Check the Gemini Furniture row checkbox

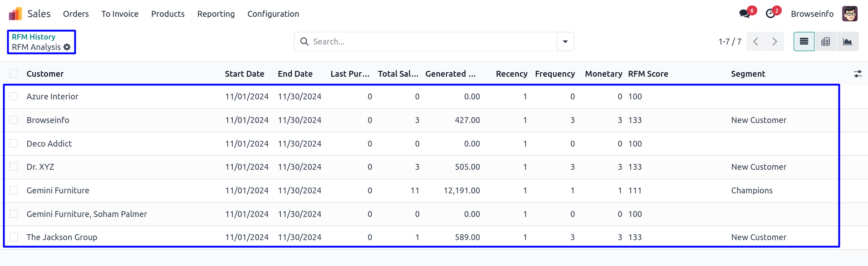[14, 190]
